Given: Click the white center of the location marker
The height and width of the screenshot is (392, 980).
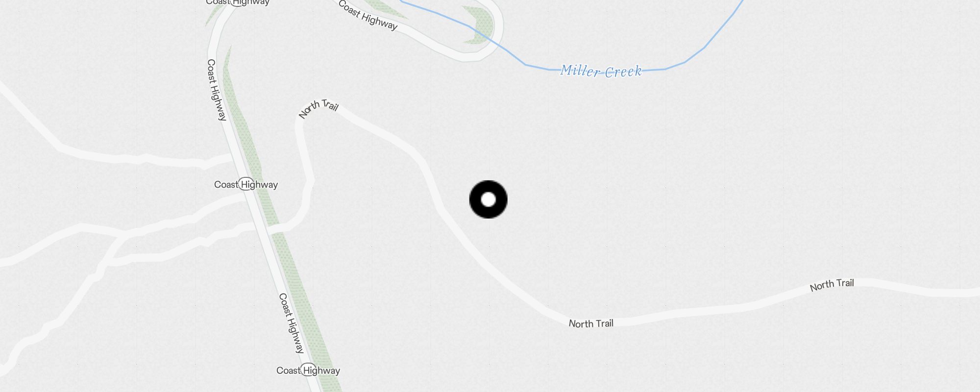Looking at the screenshot, I should (489, 199).
